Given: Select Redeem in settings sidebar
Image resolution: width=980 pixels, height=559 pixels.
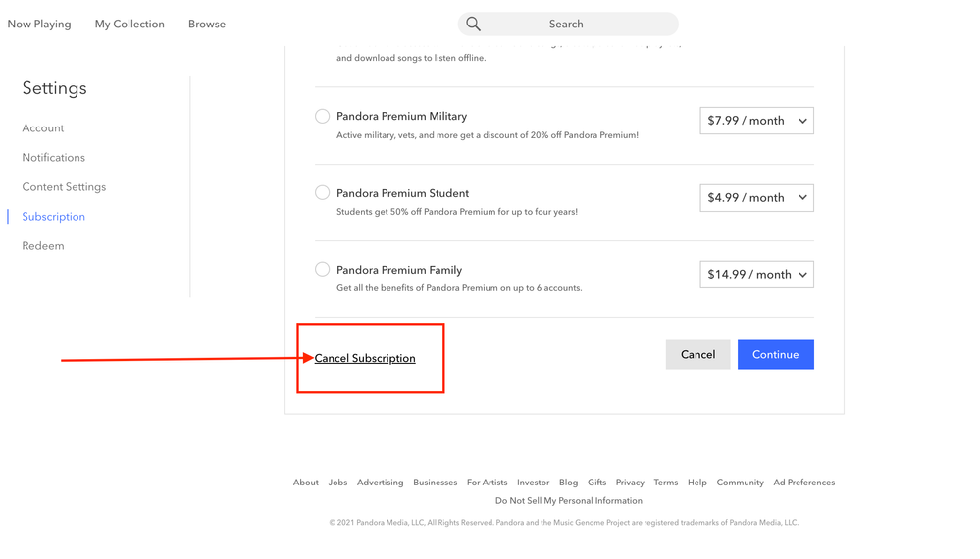Looking at the screenshot, I should click(43, 246).
